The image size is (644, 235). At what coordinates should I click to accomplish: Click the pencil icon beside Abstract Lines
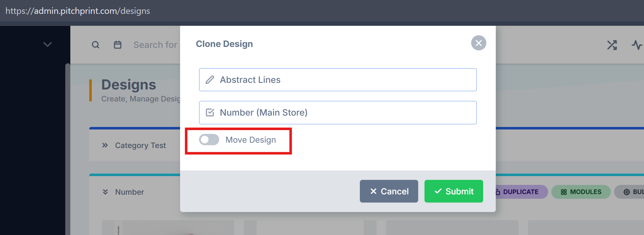(x=210, y=80)
